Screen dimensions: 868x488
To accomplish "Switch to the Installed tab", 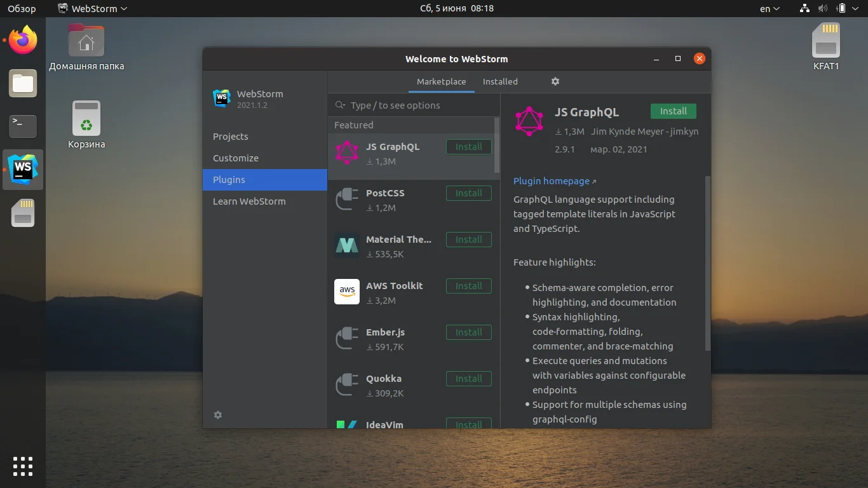I will (500, 81).
